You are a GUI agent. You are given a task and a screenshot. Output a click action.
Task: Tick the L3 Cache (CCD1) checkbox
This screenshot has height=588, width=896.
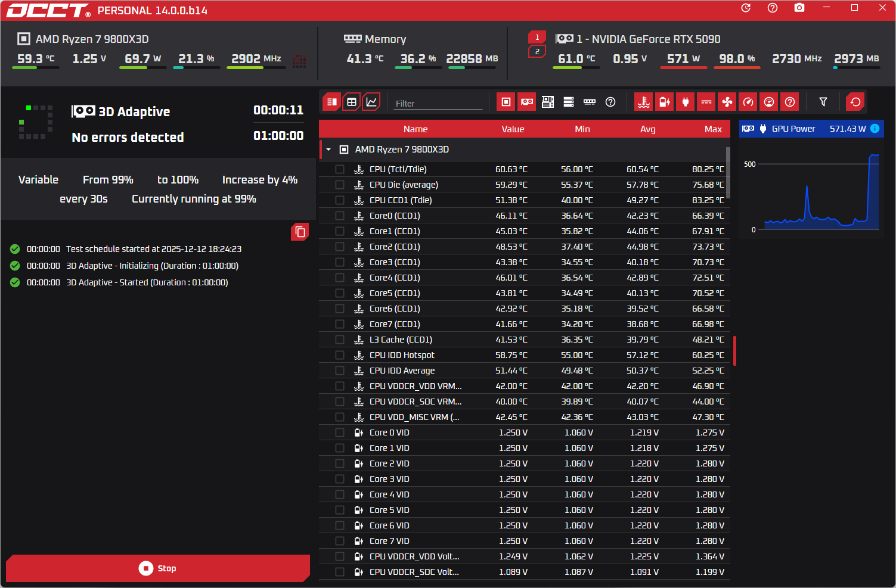click(340, 340)
